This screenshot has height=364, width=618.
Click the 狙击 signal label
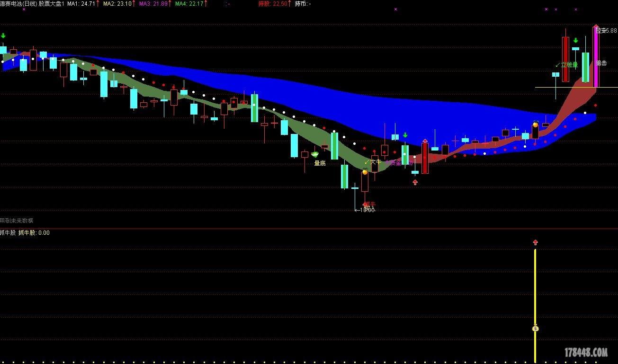(601, 63)
